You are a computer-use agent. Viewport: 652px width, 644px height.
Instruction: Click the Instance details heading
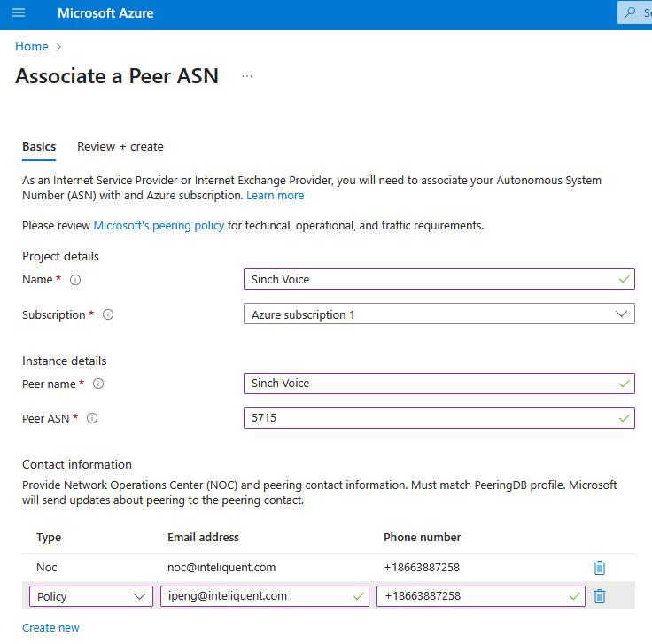click(x=65, y=361)
